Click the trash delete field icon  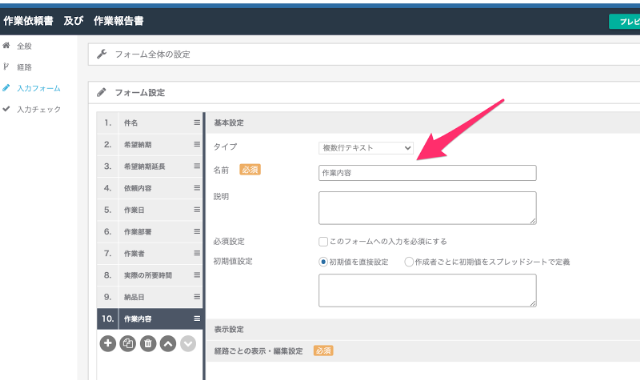148,343
